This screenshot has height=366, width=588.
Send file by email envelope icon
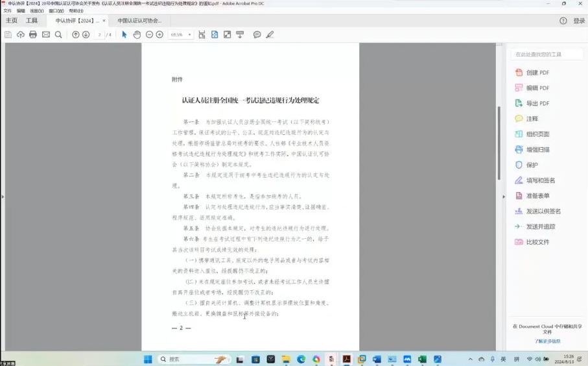(x=46, y=34)
